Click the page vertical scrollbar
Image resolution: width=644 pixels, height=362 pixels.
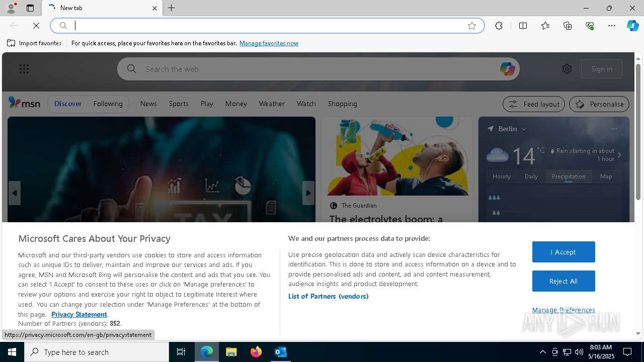pos(638,131)
